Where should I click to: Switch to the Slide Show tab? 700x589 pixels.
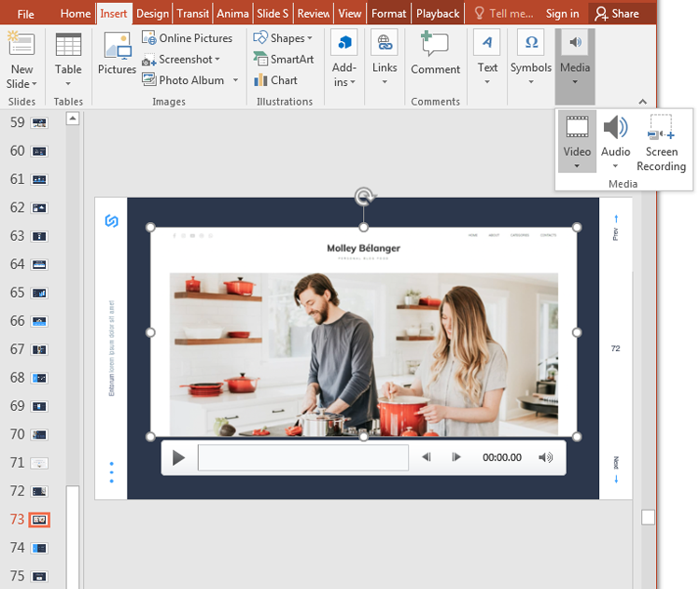(x=273, y=14)
